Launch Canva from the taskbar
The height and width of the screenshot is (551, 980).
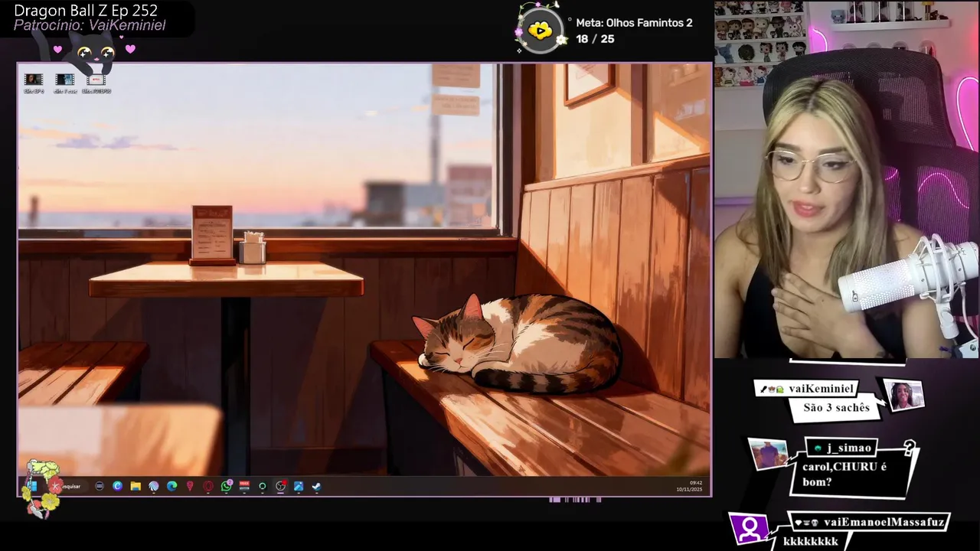117,486
